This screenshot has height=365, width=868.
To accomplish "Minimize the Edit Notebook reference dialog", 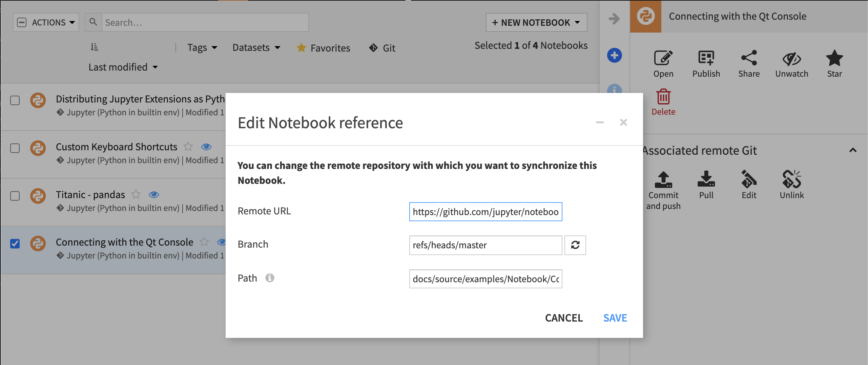I will pyautogui.click(x=600, y=122).
